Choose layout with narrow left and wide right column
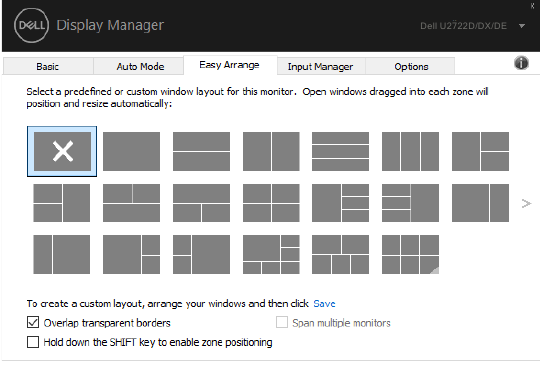 point(62,254)
